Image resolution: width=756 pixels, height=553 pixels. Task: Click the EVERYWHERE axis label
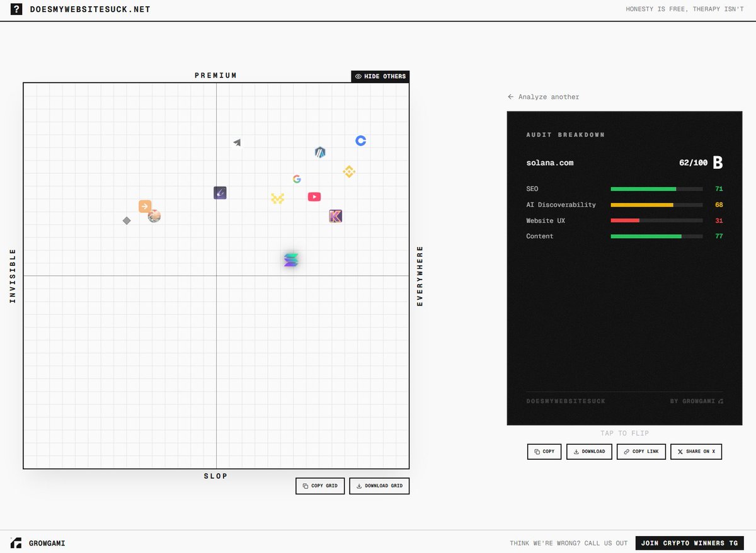pos(420,276)
